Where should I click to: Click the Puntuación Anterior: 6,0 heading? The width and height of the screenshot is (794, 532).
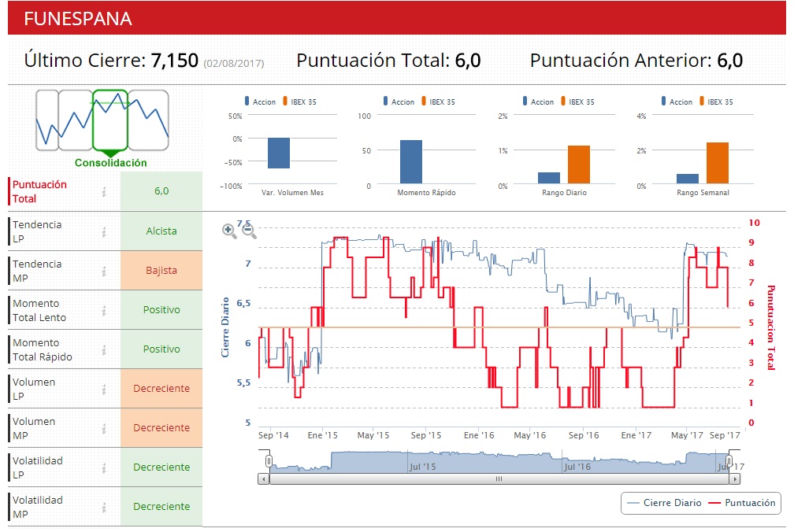pos(636,61)
